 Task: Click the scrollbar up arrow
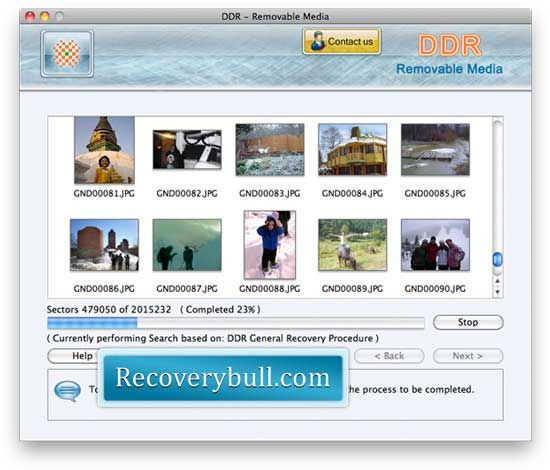pos(497,281)
